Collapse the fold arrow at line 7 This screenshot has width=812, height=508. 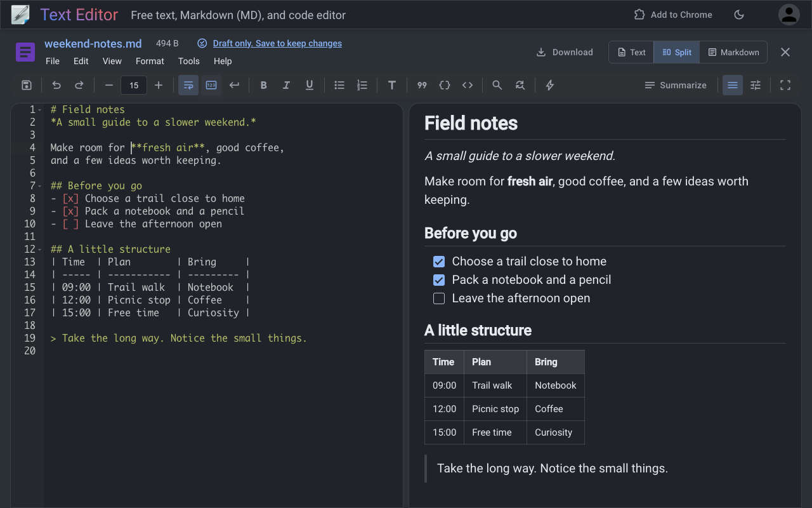pos(40,186)
